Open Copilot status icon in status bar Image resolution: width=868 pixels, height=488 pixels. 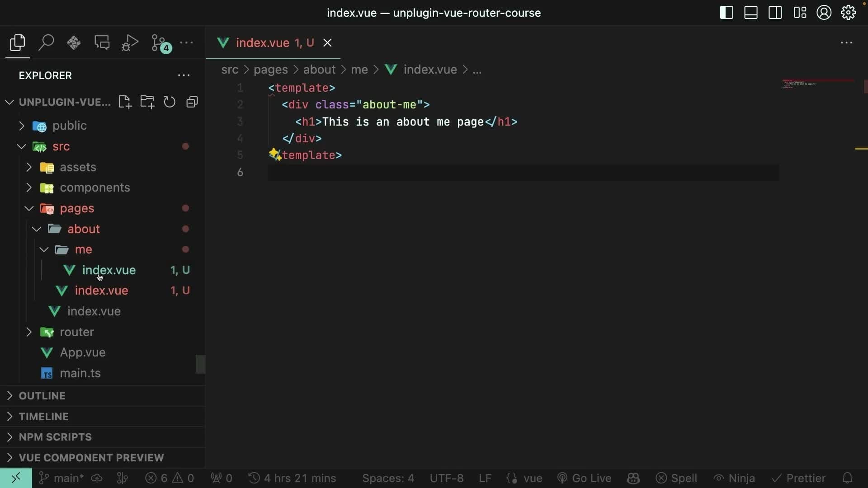pos(633,478)
